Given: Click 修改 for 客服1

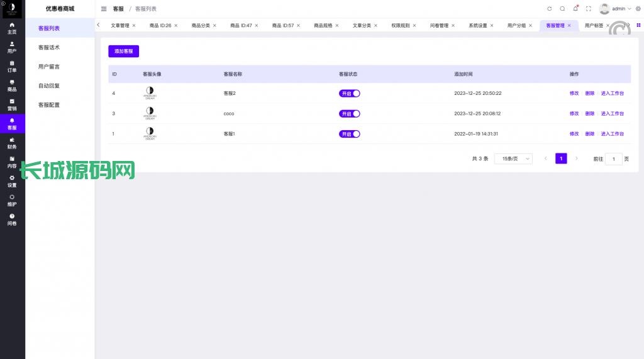Looking at the screenshot, I should tap(574, 134).
